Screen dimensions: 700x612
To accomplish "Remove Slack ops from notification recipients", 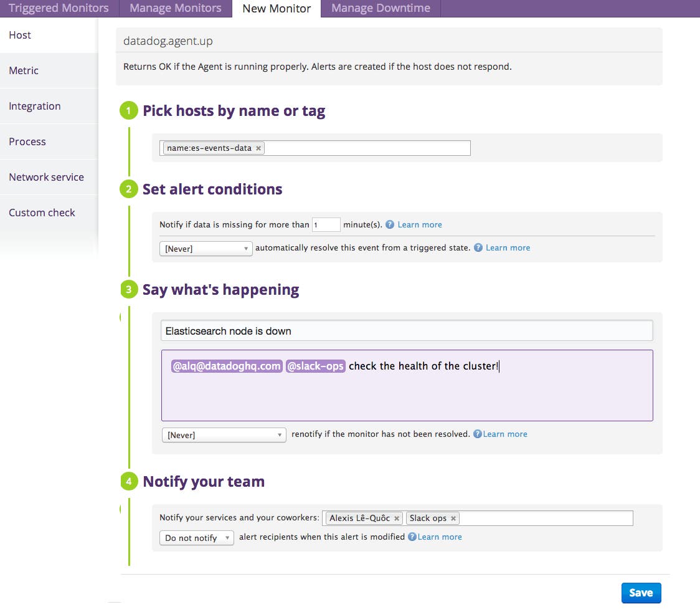I will [x=453, y=518].
